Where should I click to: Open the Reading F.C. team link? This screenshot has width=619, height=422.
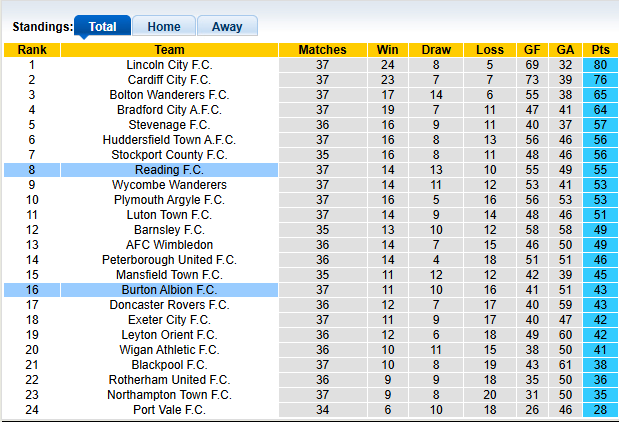click(169, 170)
